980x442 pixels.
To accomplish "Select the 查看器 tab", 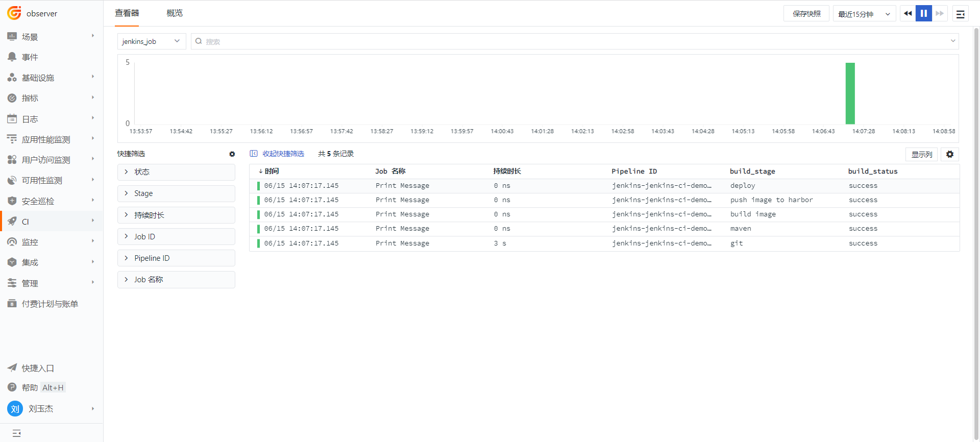I will click(127, 13).
